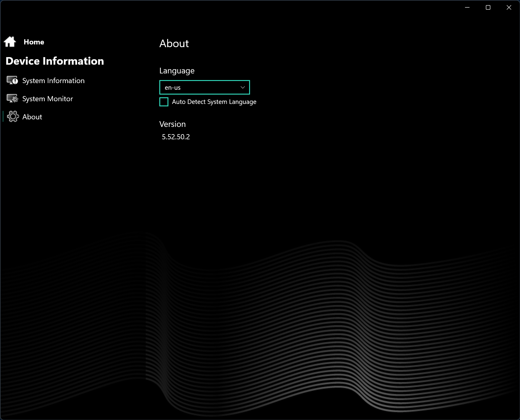The height and width of the screenshot is (420, 520).
Task: Maximize the application window
Action: 488,8
